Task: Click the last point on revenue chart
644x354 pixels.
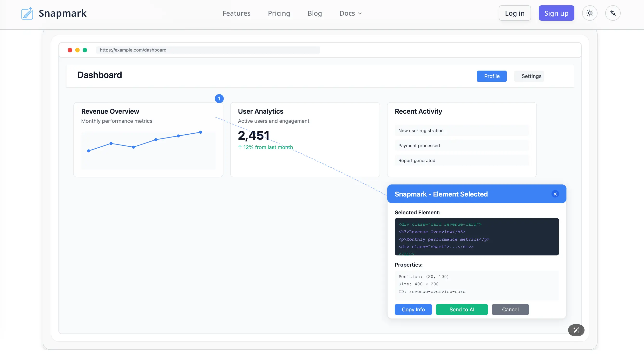Action: [x=201, y=132]
